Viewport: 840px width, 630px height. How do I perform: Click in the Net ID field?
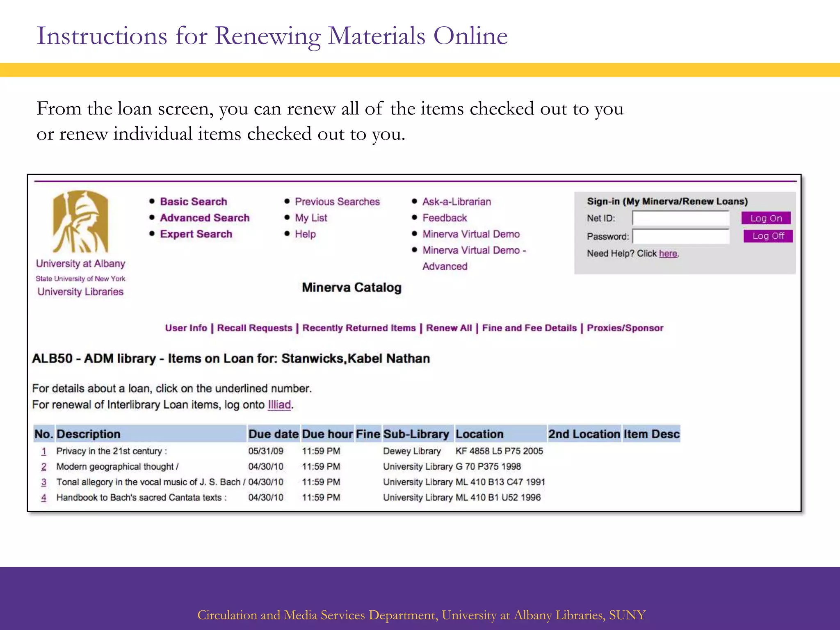pyautogui.click(x=680, y=218)
